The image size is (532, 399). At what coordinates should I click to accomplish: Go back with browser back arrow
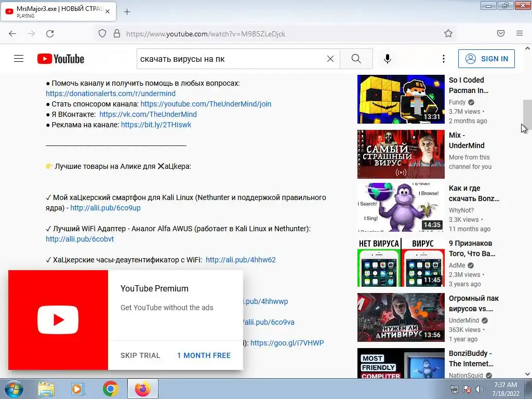[x=12, y=34]
